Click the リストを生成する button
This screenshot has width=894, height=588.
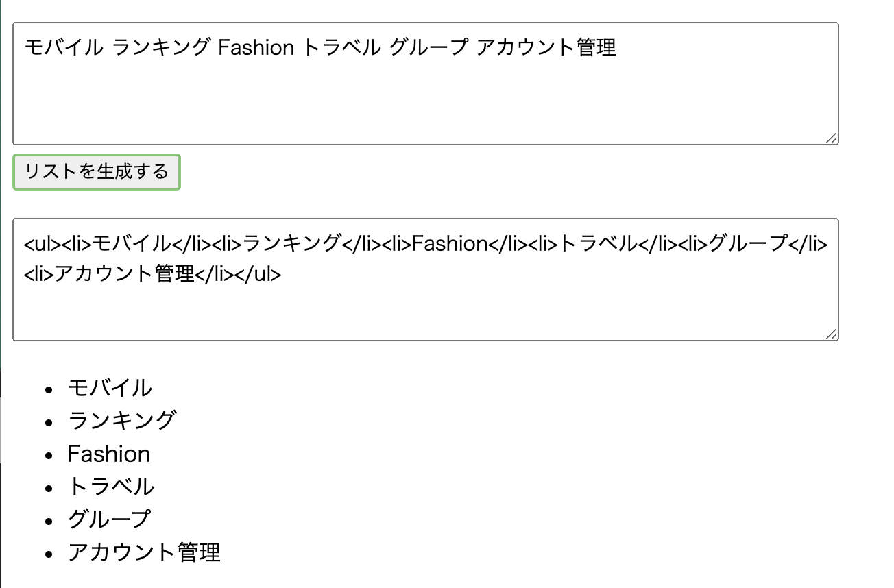pyautogui.click(x=97, y=171)
